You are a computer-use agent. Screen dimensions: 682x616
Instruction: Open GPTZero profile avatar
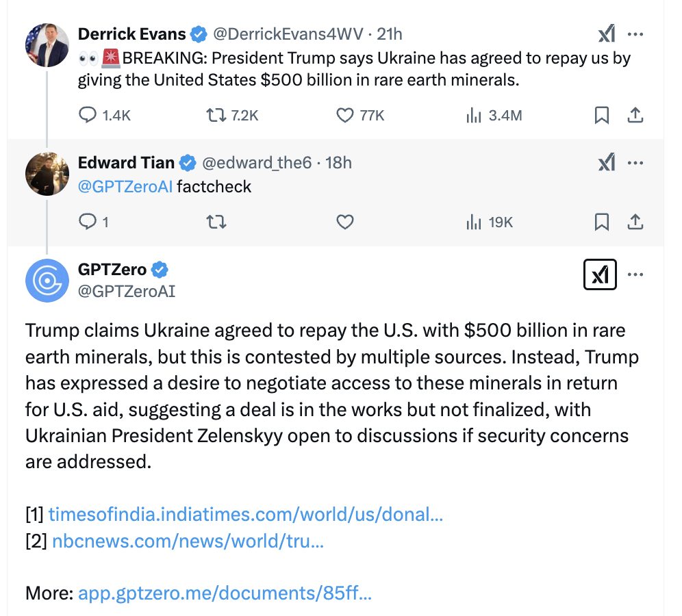(47, 281)
